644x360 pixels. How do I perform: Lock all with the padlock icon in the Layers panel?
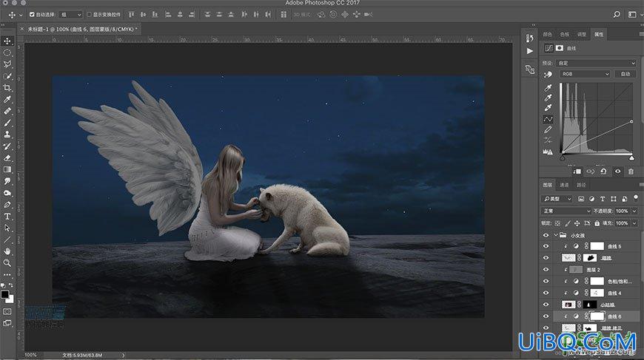(597, 223)
